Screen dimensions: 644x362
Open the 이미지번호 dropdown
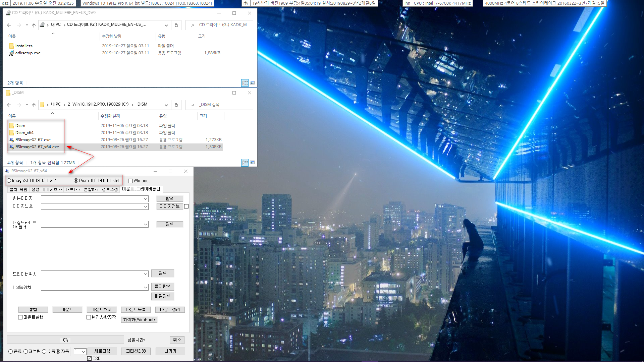(x=146, y=207)
